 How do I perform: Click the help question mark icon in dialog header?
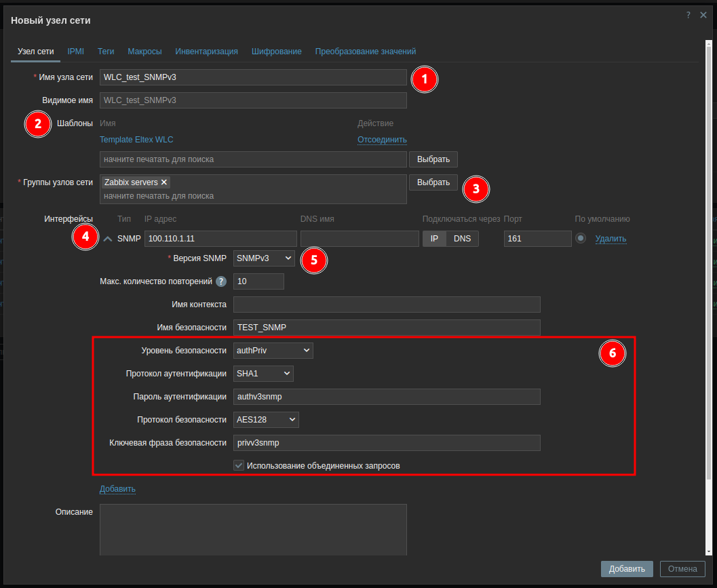(688, 15)
